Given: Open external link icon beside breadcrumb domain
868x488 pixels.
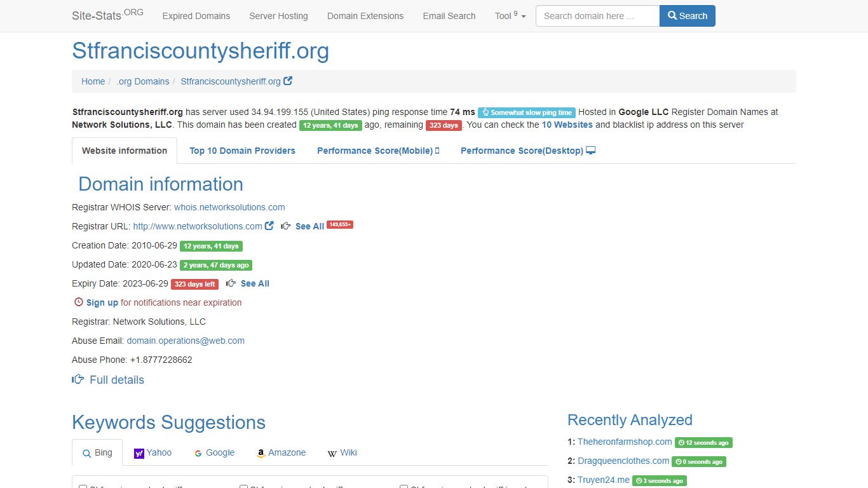Looking at the screenshot, I should [288, 81].
